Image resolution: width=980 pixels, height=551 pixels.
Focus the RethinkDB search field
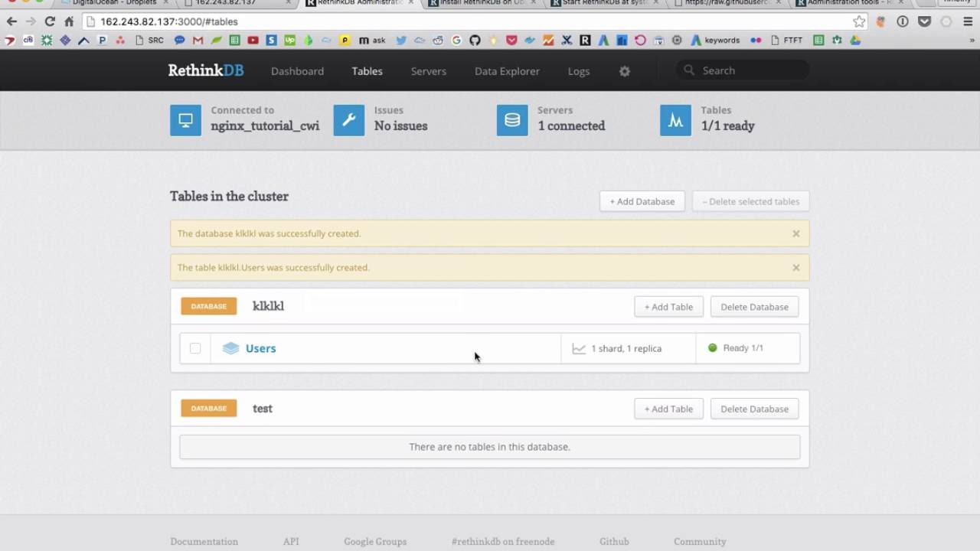pyautogui.click(x=743, y=70)
